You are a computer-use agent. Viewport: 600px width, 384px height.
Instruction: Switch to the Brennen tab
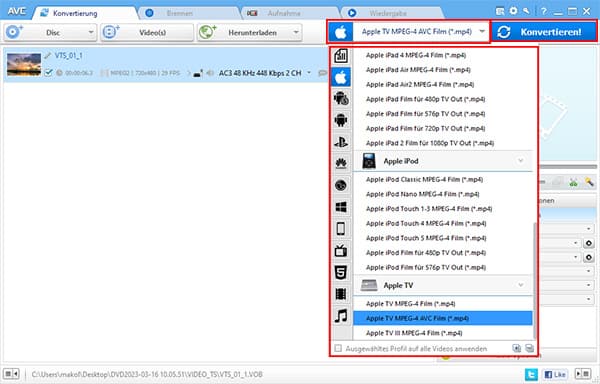point(180,13)
